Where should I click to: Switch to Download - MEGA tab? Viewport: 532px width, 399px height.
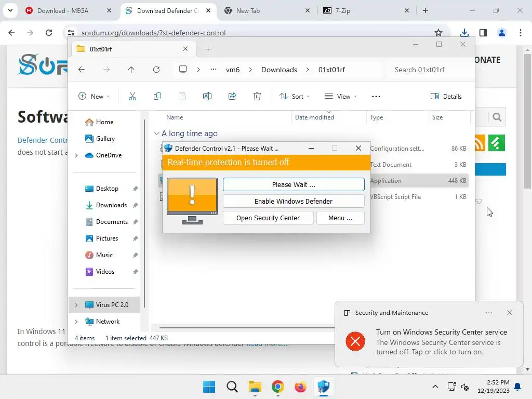[x=63, y=11]
